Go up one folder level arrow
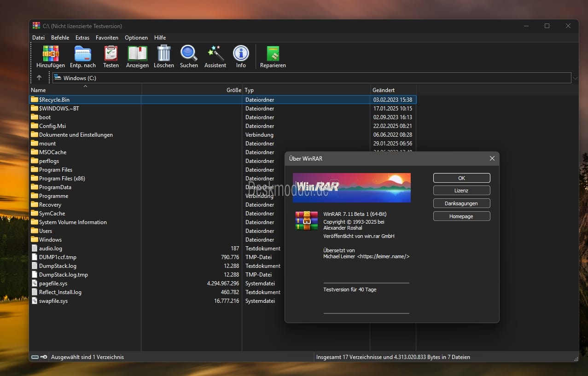Screen dimensions: 588x376 click(x=39, y=78)
